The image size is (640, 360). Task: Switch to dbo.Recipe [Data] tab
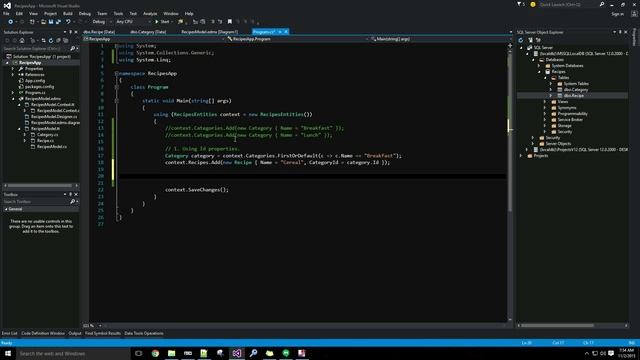tap(99, 32)
